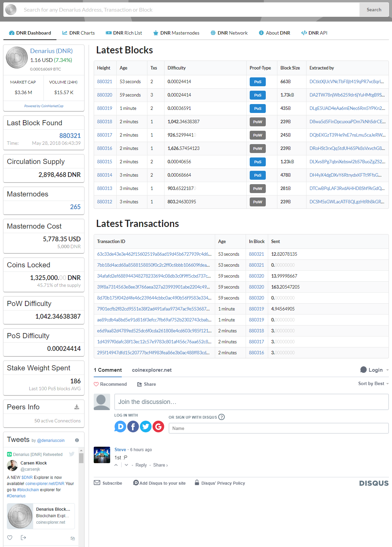
Task: Open Steve's profile name link
Action: point(120,450)
